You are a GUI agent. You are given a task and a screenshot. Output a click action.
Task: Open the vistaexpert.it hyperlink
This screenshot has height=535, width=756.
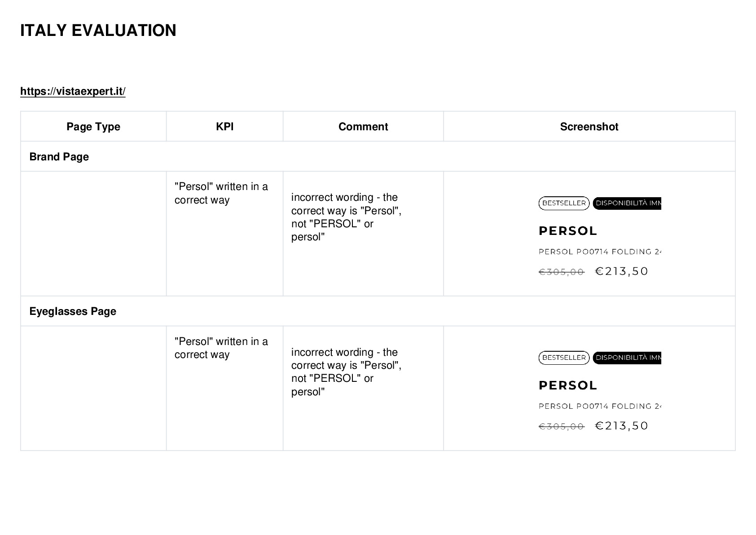[73, 91]
